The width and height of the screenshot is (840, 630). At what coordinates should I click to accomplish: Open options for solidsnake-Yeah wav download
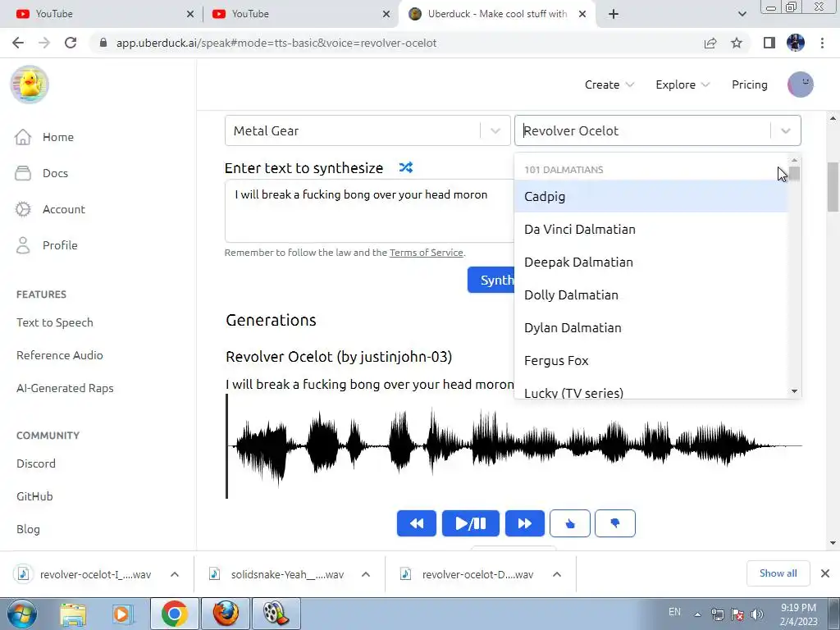365,574
